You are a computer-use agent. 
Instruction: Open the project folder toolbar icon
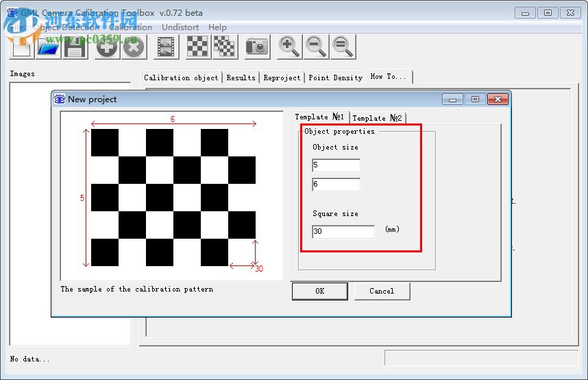click(x=49, y=47)
